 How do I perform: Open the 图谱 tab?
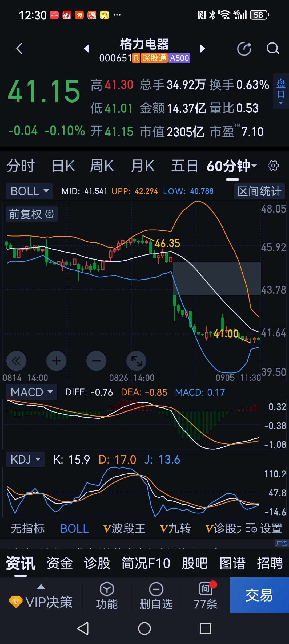pyautogui.click(x=232, y=563)
